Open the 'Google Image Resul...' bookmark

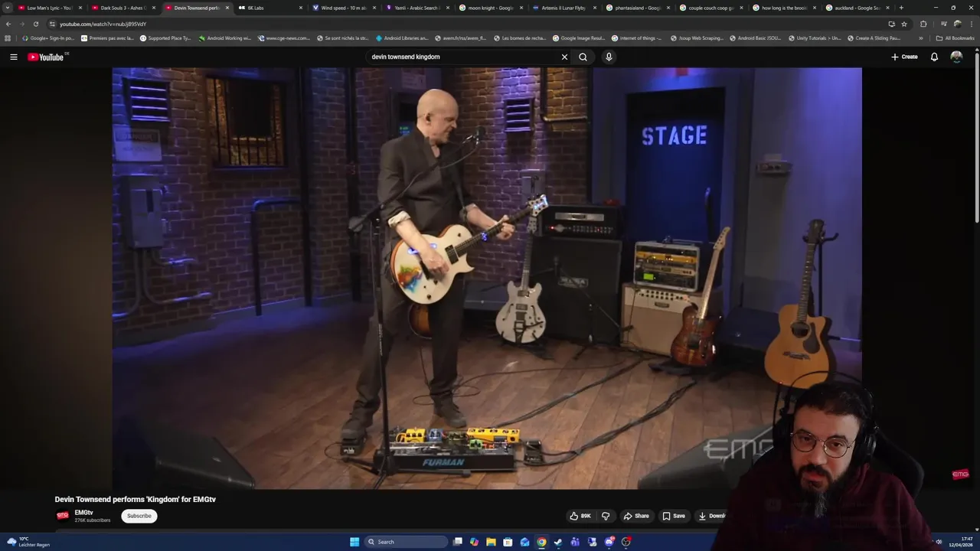click(x=578, y=37)
